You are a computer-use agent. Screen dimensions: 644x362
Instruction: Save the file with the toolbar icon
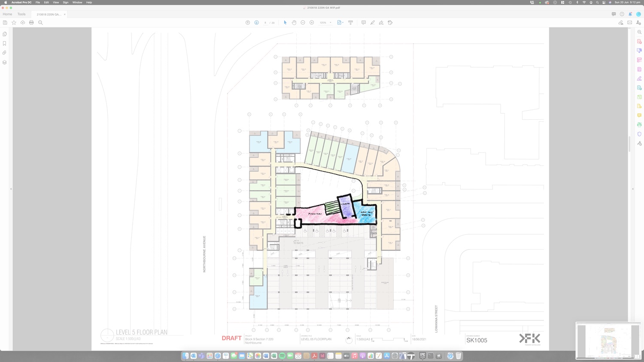tap(5, 23)
